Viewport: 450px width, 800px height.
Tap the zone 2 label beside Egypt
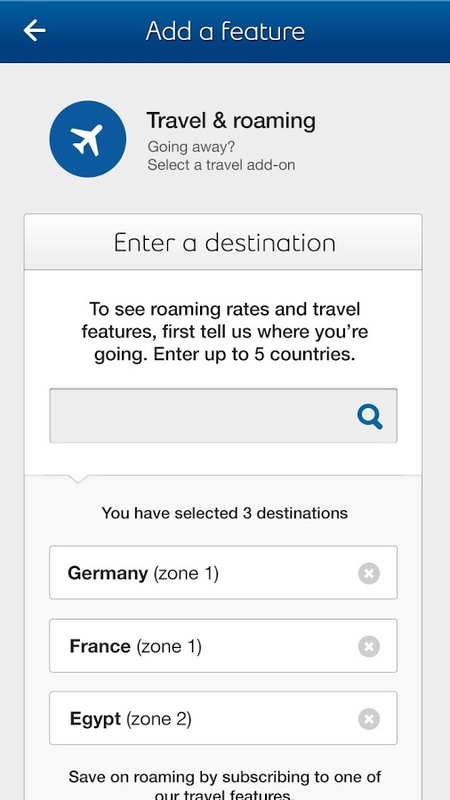point(159,719)
